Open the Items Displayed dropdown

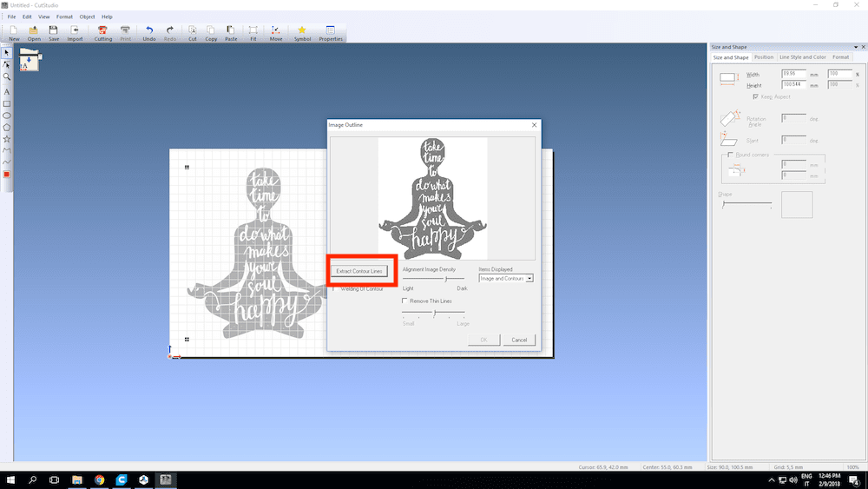[x=506, y=279]
